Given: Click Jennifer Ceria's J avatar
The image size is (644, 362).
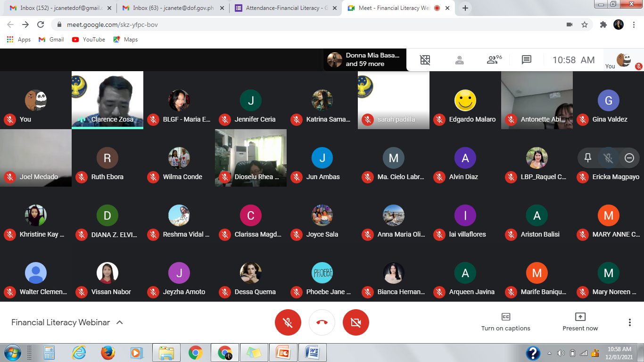Looking at the screenshot, I should pos(251,100).
